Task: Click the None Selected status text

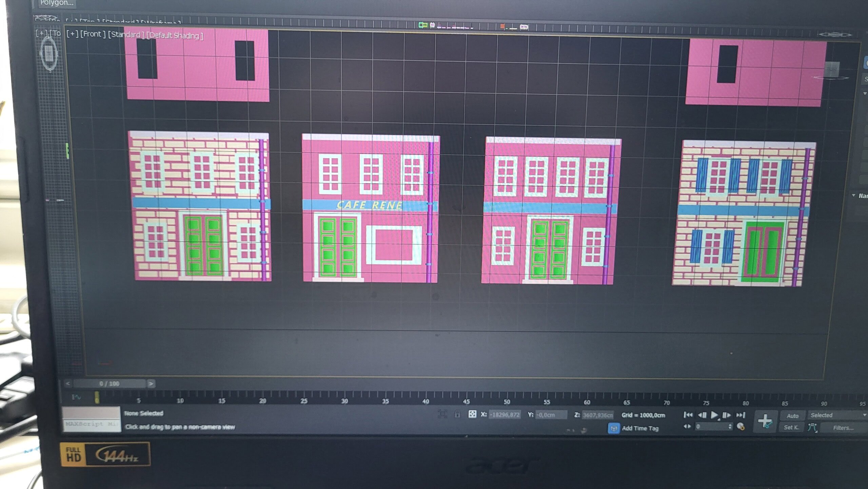Action: 143,413
